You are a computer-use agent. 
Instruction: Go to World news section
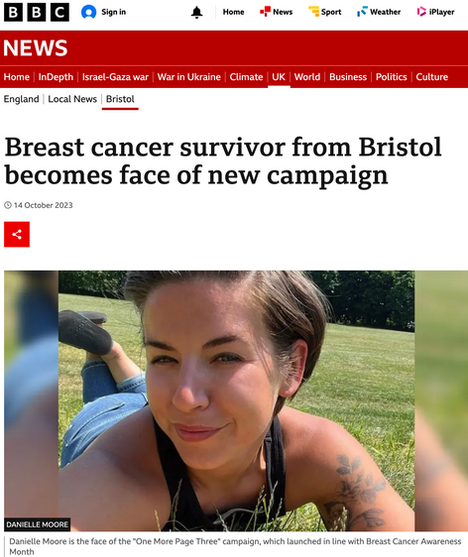(307, 77)
